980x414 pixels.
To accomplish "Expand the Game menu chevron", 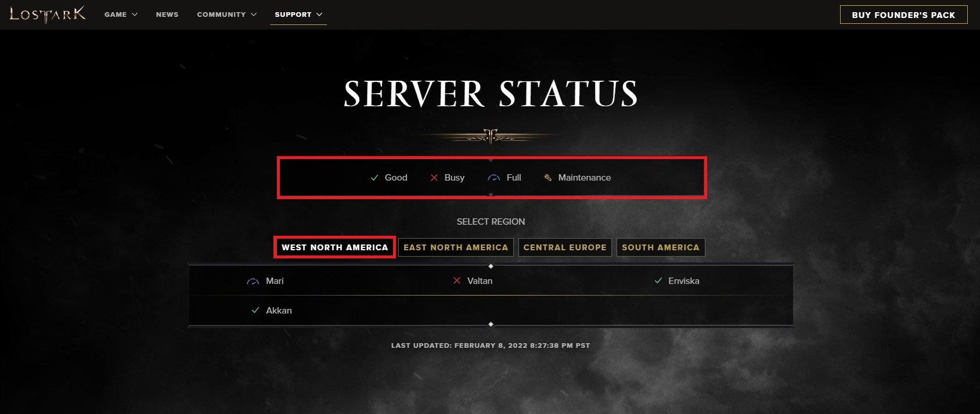I will click(x=135, y=15).
